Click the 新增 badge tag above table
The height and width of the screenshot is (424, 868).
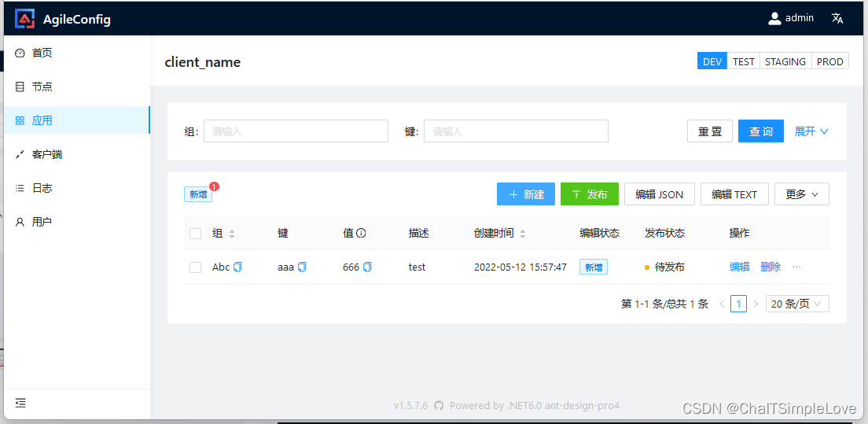pyautogui.click(x=198, y=194)
